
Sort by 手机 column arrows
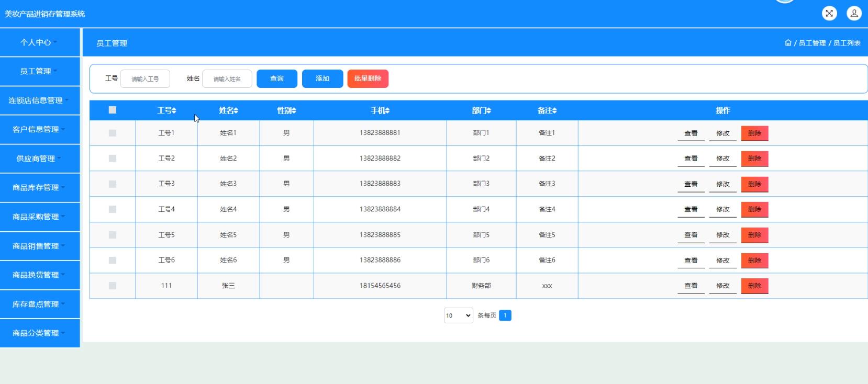387,111
